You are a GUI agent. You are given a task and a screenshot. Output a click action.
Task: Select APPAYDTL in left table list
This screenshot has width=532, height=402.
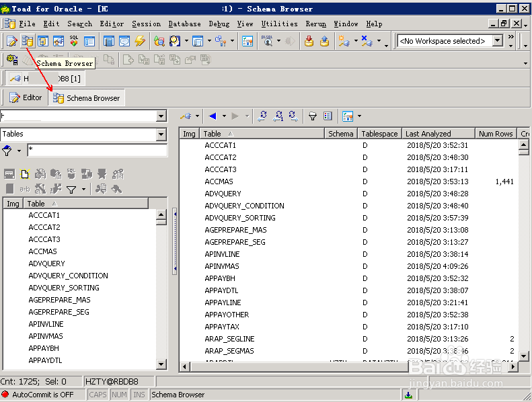coord(45,360)
